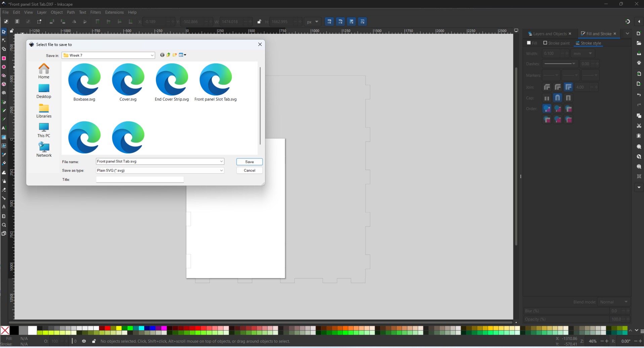Click the New document icon

pos(639,34)
